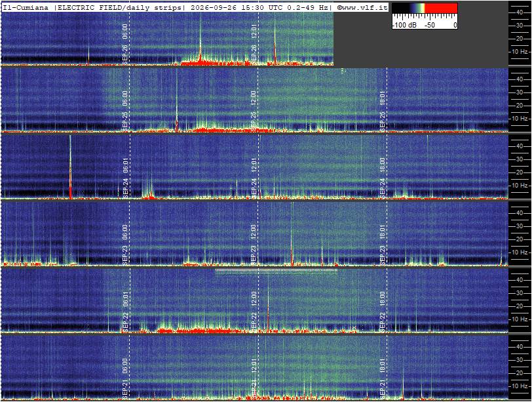Select the 12:00 time marker on the SEP-22 strip
Image resolution: width=532 pixels, height=402 pixels.
click(x=254, y=299)
